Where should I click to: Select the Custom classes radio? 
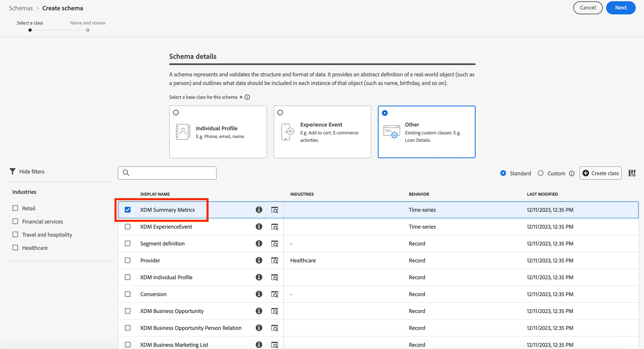coord(540,173)
